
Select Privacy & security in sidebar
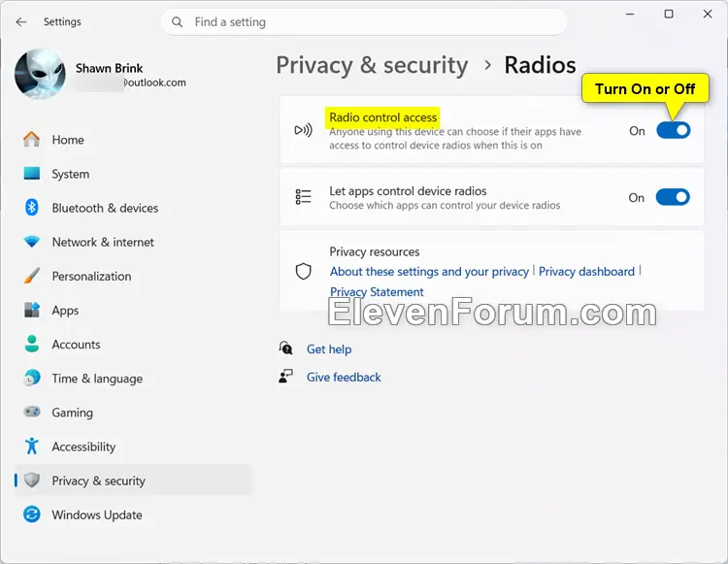coord(133,481)
